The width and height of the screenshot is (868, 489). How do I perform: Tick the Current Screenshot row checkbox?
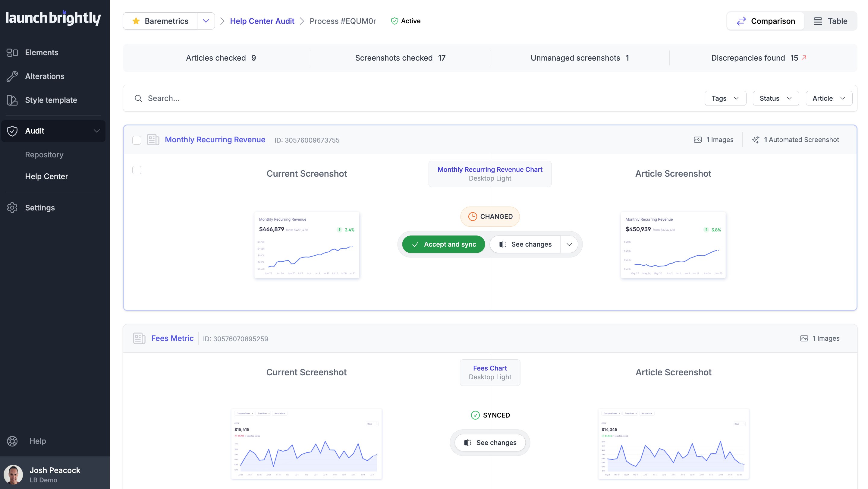137,170
